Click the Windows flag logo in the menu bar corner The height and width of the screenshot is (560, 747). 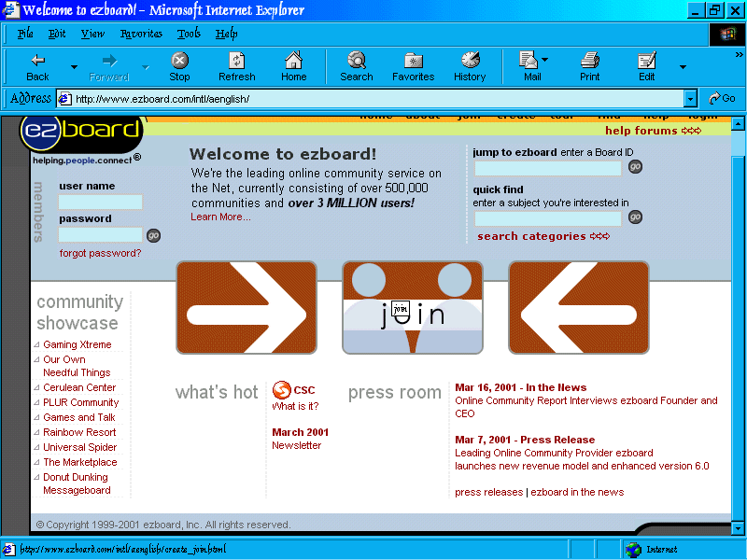(x=727, y=35)
